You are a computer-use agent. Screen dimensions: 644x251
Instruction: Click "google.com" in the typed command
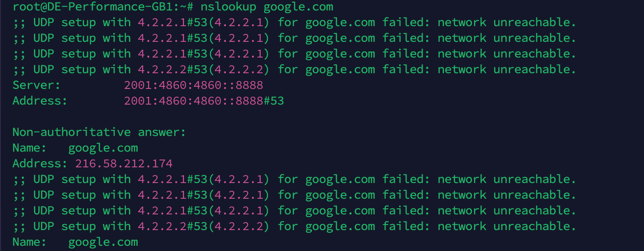pos(298,7)
